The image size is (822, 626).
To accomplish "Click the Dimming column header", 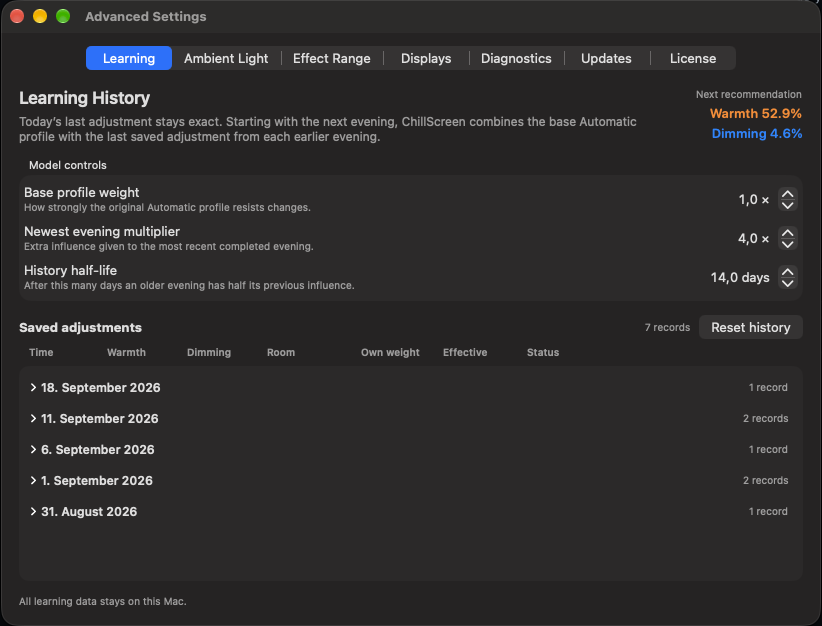I will click(209, 352).
